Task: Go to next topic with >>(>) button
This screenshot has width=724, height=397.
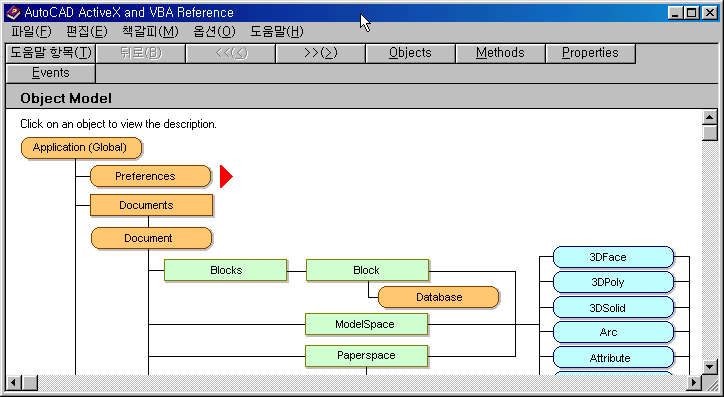Action: [x=320, y=53]
